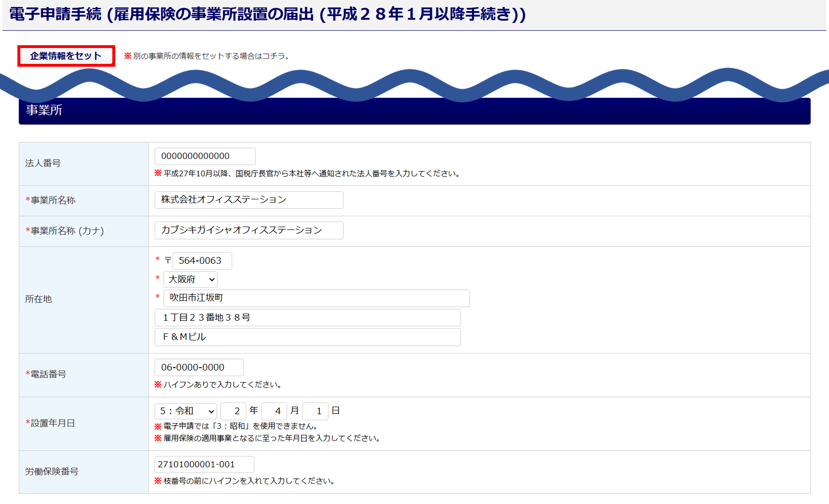
Task: Click the 所在地 row label
Action: 39,299
